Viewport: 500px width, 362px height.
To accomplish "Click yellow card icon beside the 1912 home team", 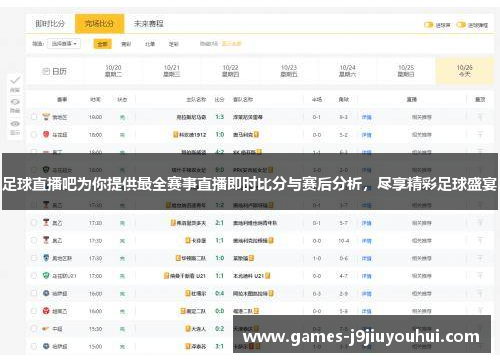I will (x=176, y=134).
